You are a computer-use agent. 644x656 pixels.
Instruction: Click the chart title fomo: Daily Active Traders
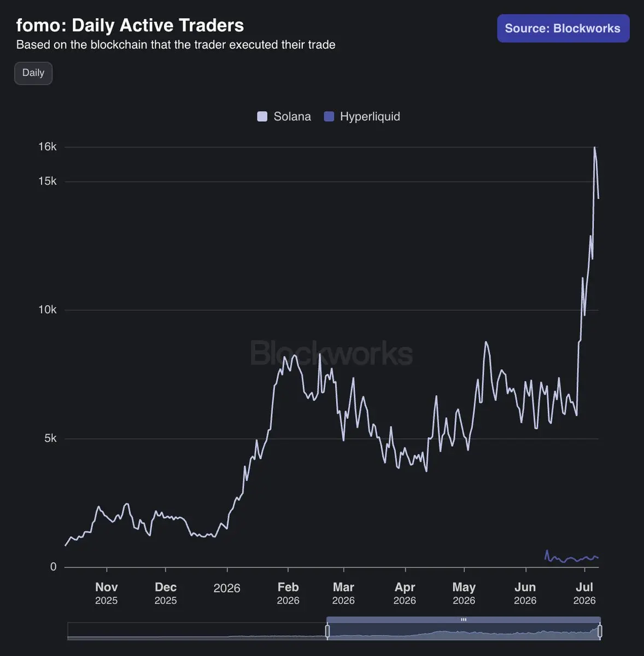coord(130,25)
